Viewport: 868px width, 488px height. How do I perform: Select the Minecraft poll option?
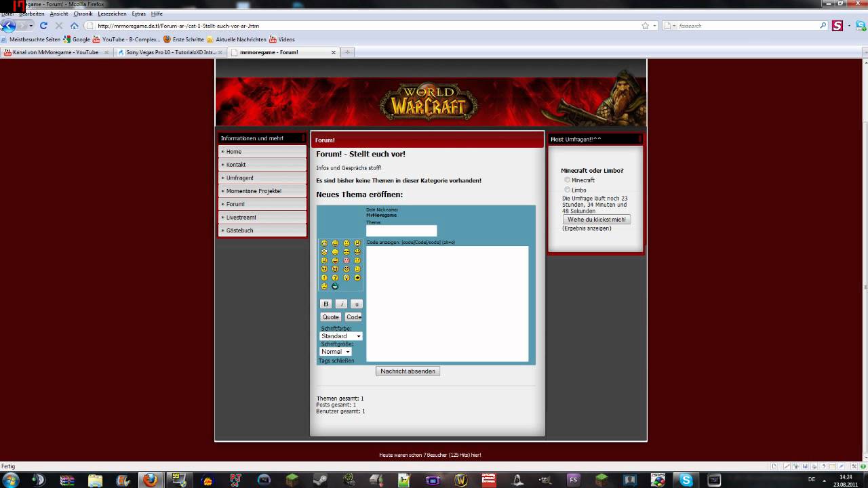pos(568,180)
